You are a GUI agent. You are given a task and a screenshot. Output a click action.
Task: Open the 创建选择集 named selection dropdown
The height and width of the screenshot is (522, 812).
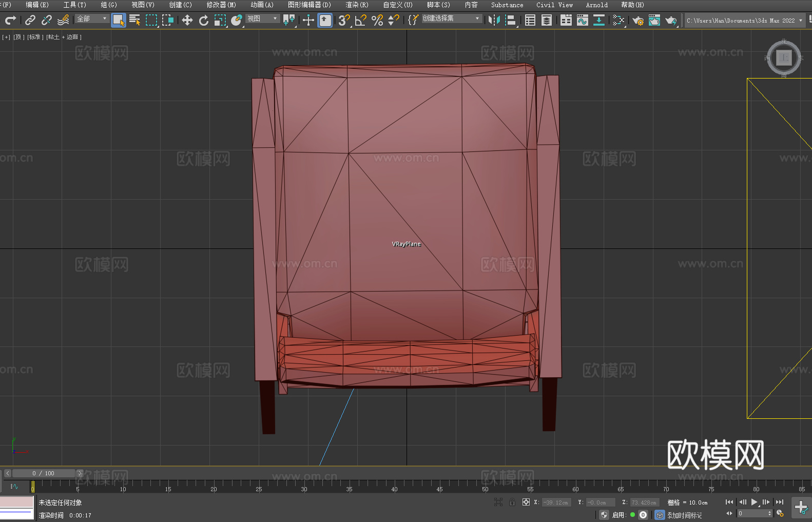[x=452, y=18]
